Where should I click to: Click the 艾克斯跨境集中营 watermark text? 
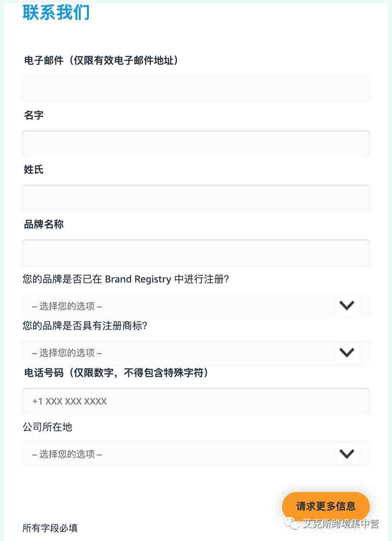(x=341, y=524)
